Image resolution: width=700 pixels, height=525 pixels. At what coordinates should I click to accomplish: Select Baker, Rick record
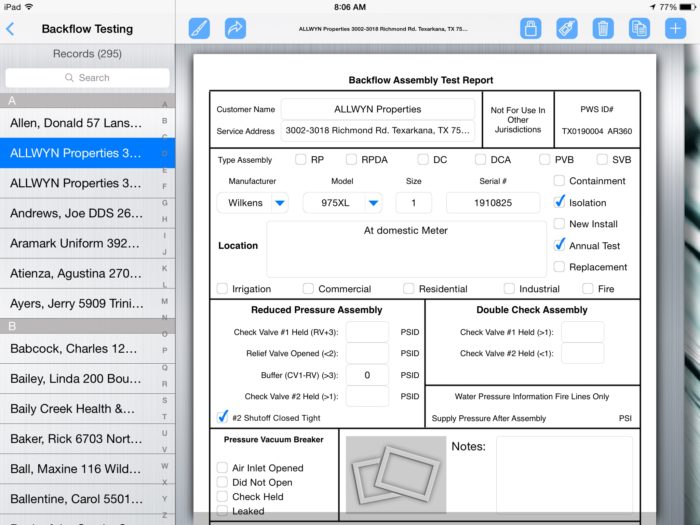click(88, 438)
